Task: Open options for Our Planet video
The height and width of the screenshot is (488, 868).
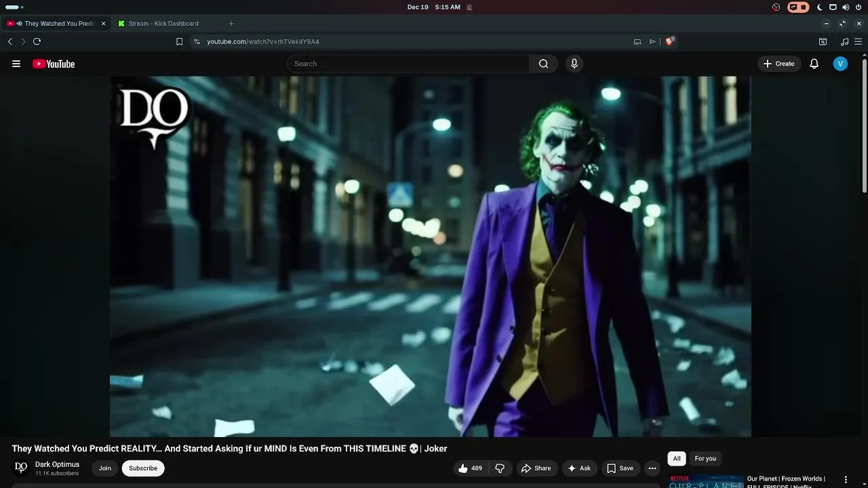Action: coord(846,480)
